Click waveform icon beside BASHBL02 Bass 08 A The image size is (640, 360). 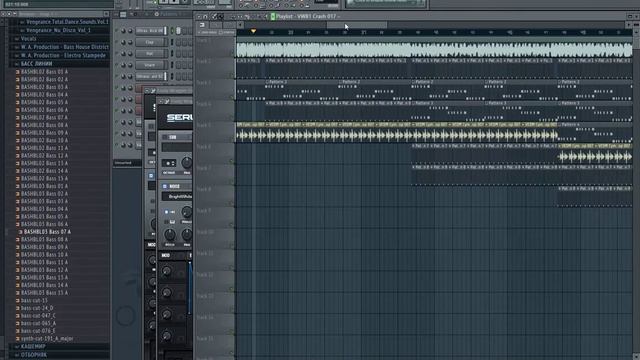point(18,125)
